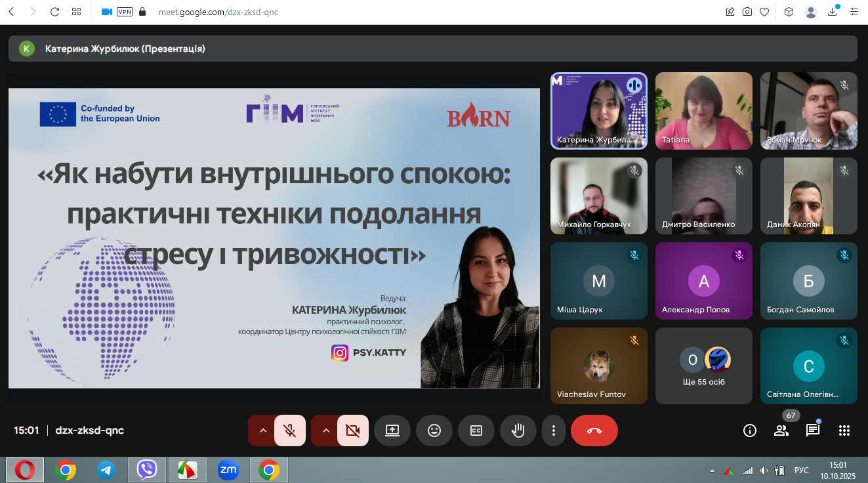
Task: Click the present screen icon
Action: [392, 430]
